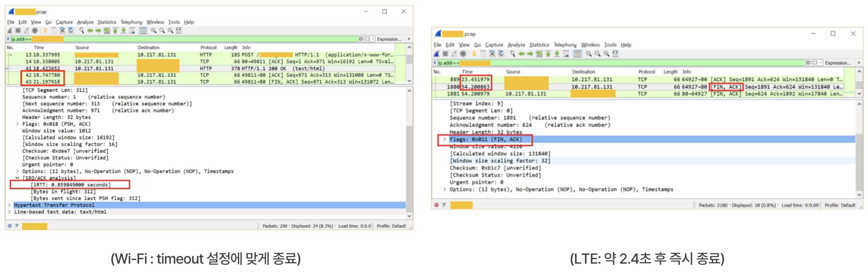
Task: Open filter history dropdown in right window
Action: [821, 63]
